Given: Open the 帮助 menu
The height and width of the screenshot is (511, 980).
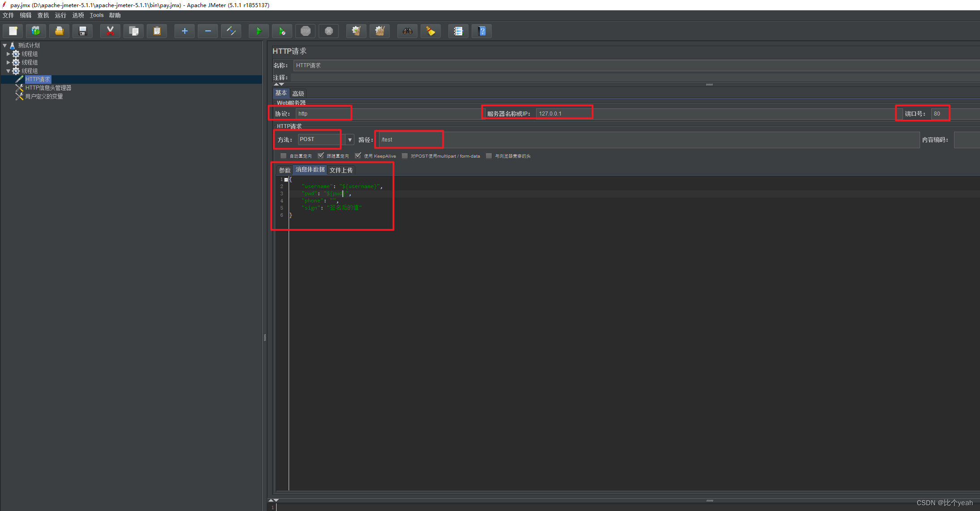Looking at the screenshot, I should [x=115, y=15].
